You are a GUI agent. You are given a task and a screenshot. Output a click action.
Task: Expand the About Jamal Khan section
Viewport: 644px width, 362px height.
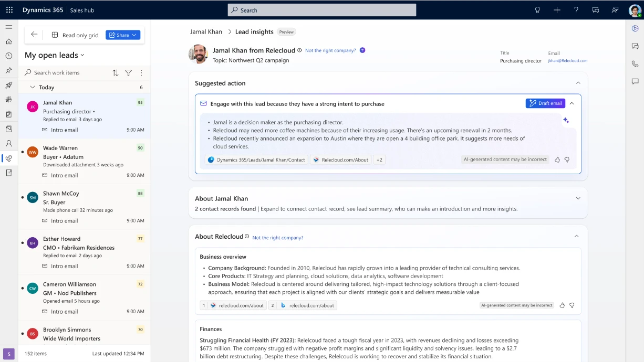point(578,198)
